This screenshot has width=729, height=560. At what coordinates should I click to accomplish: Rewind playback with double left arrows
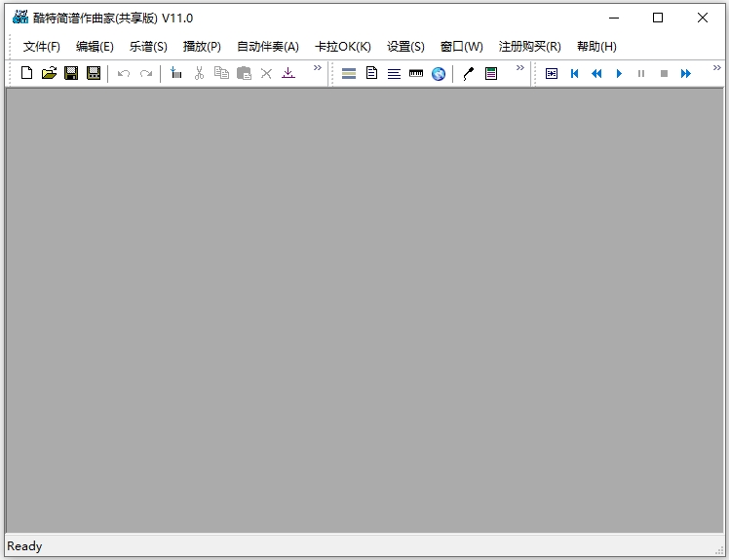tap(596, 73)
